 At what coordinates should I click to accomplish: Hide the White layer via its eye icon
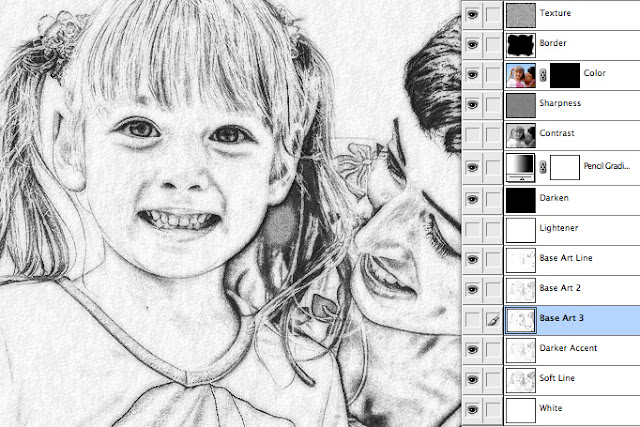pos(472,410)
